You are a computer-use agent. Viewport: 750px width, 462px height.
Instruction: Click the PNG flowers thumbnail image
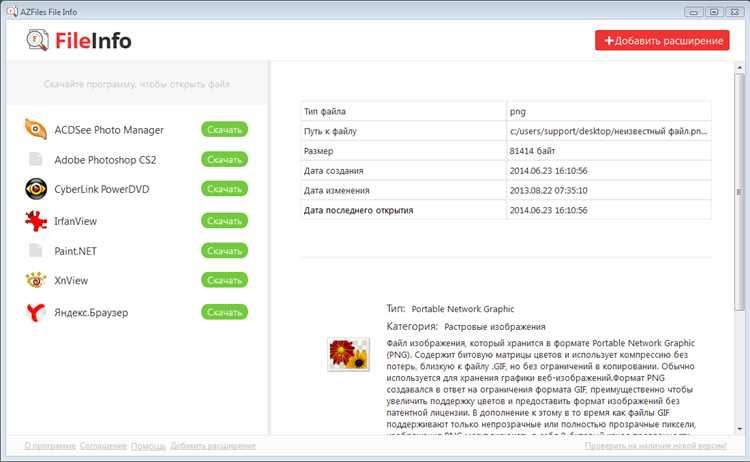pyautogui.click(x=348, y=354)
